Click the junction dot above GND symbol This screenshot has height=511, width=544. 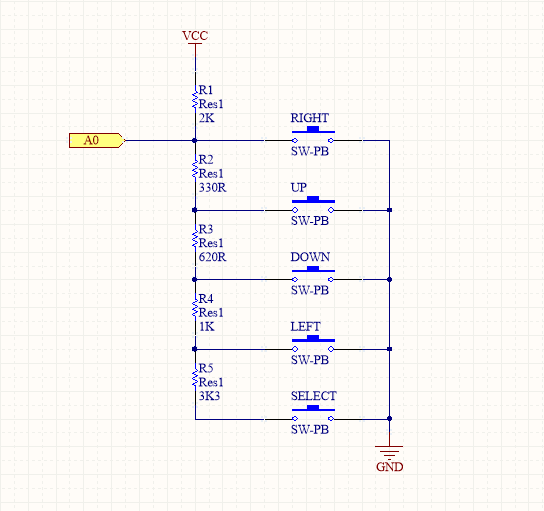point(389,419)
